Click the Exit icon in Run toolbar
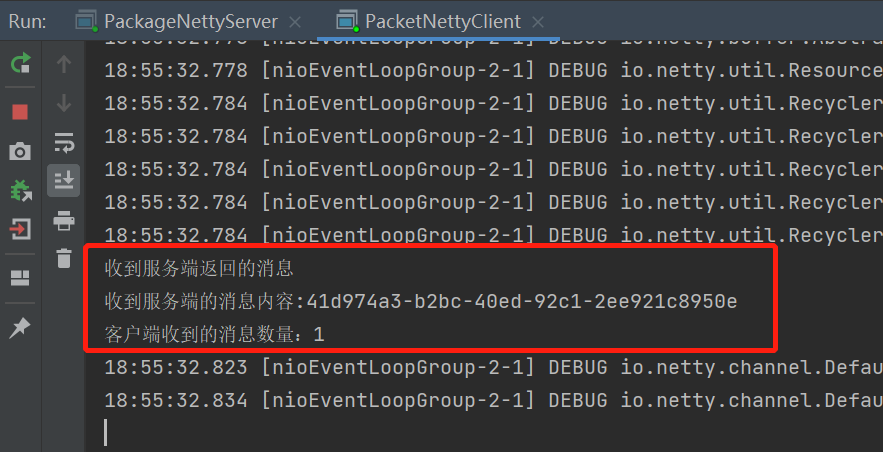The width and height of the screenshot is (883, 452). pos(20,229)
